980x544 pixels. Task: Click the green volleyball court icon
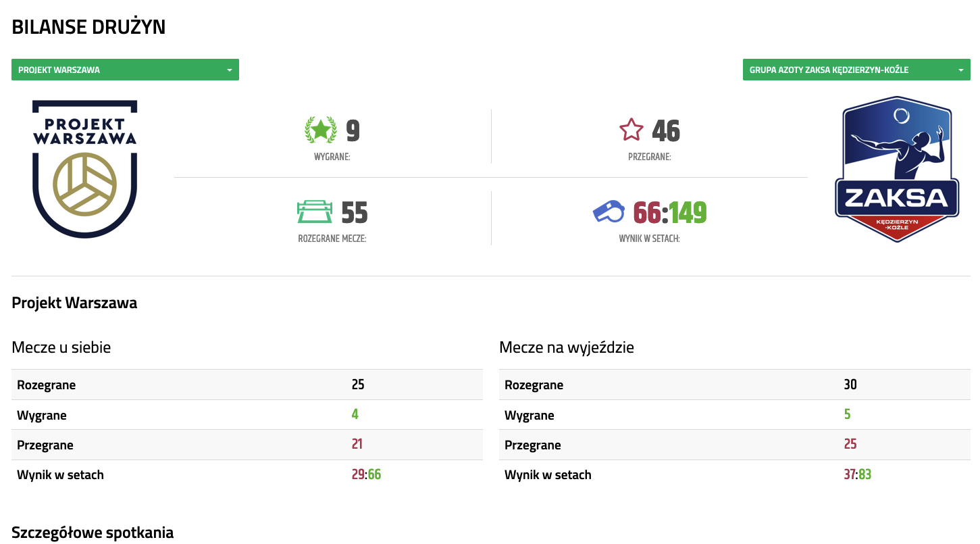point(315,212)
